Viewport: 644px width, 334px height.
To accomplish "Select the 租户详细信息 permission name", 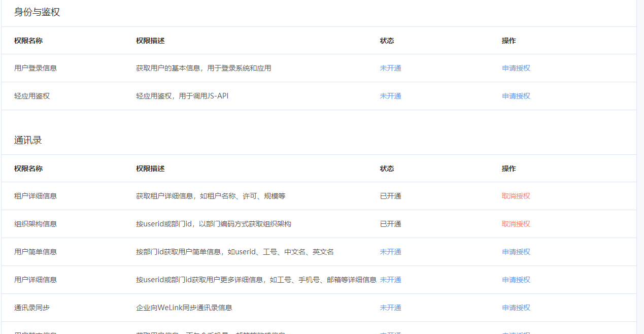I will [36, 196].
